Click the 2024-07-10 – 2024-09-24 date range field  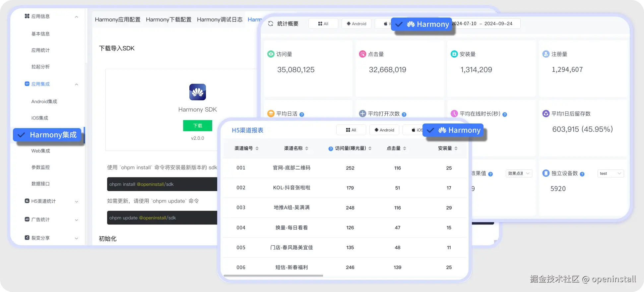(x=486, y=24)
